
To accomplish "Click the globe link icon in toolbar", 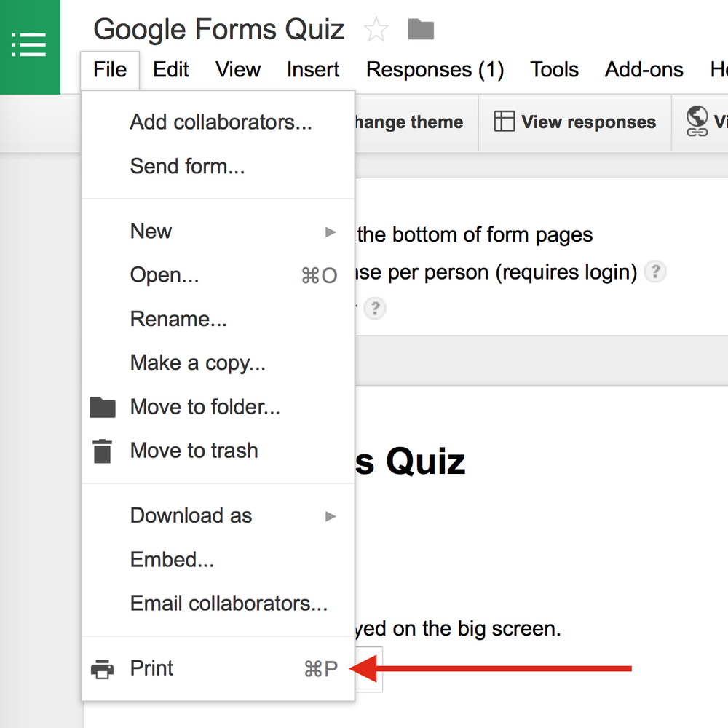I will click(697, 121).
